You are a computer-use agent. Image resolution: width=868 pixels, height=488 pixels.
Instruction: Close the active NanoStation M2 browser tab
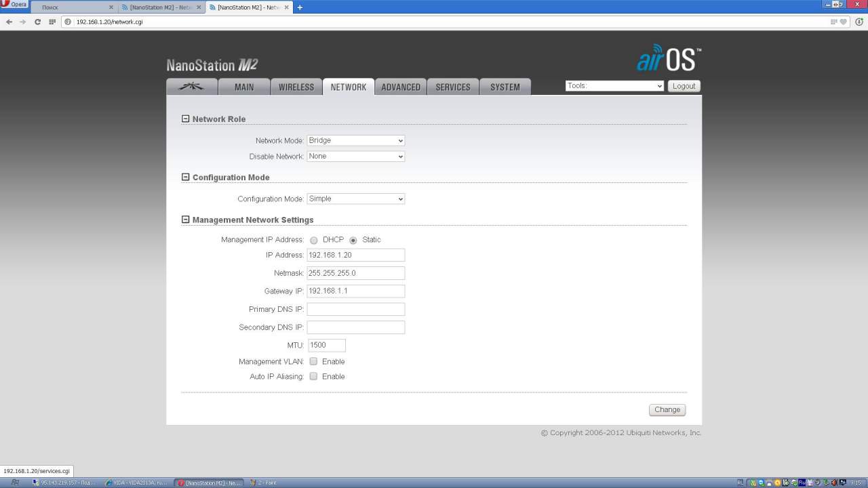pos(287,7)
